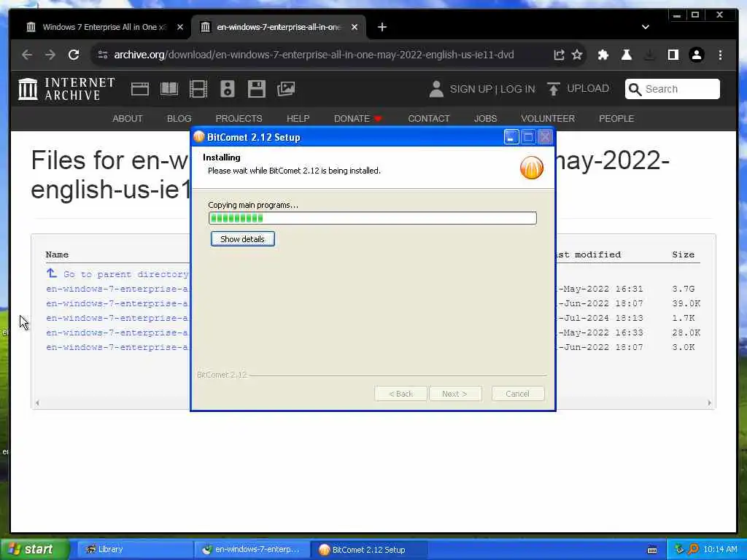Click the Upload arrow icon
747x560 pixels.
[554, 89]
